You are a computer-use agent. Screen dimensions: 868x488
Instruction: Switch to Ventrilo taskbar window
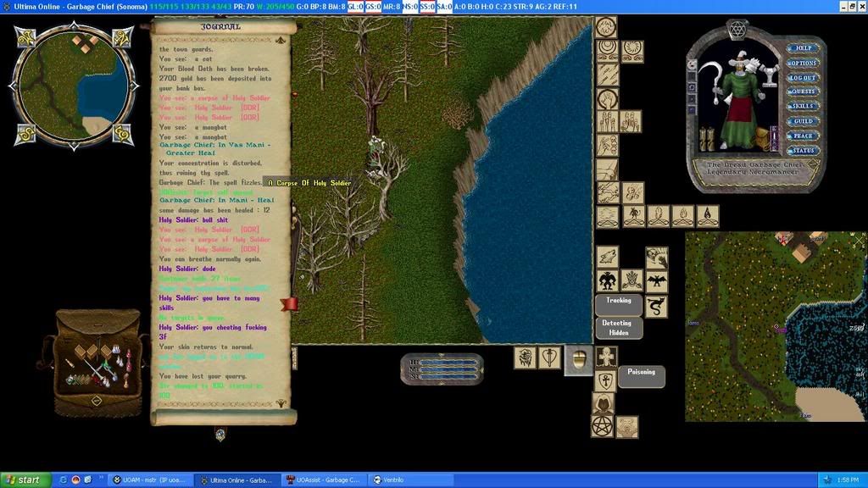point(410,480)
